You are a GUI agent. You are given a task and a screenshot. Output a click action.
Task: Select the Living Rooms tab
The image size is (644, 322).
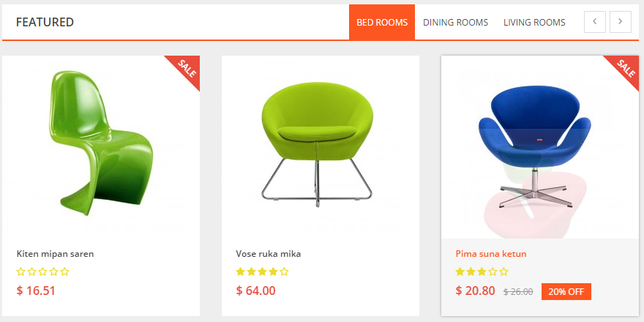[x=534, y=22]
